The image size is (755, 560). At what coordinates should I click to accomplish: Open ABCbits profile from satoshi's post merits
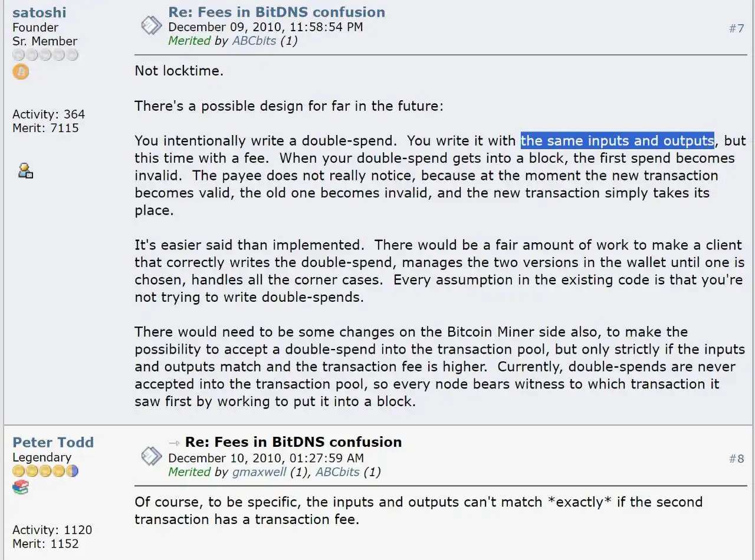254,41
